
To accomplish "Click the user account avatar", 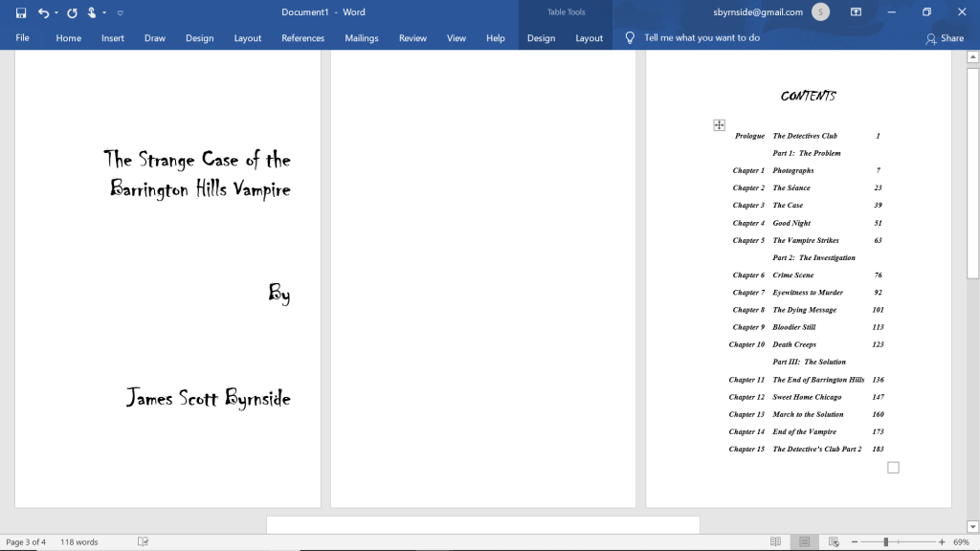I will (x=820, y=12).
